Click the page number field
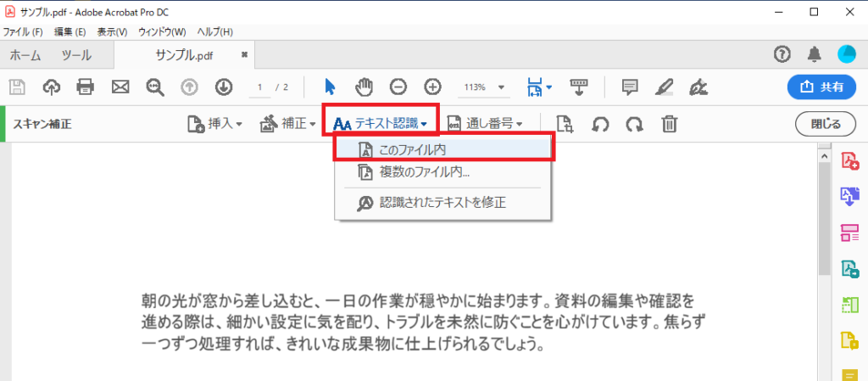Image resolution: width=868 pixels, height=381 pixels. point(260,87)
